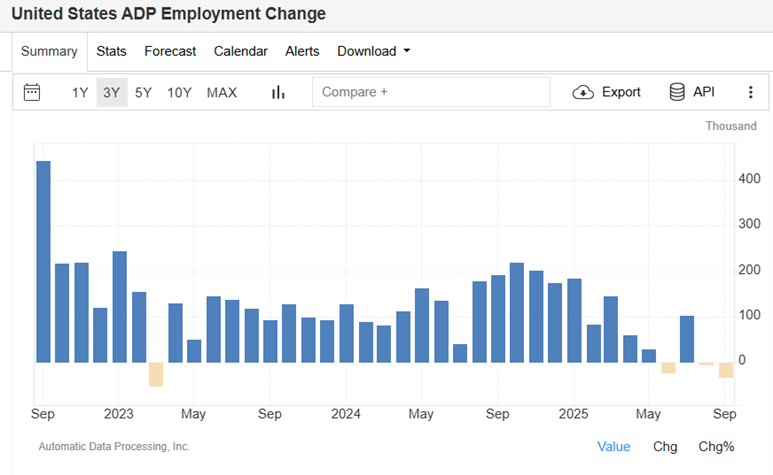Image resolution: width=773 pixels, height=475 pixels.
Task: Focus the Compare + input field
Action: coord(431,92)
